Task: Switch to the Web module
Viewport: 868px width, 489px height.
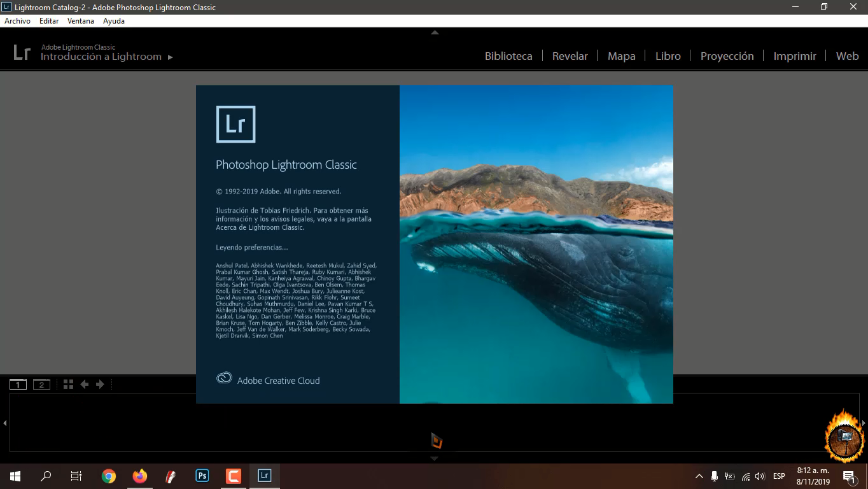Action: [847, 56]
